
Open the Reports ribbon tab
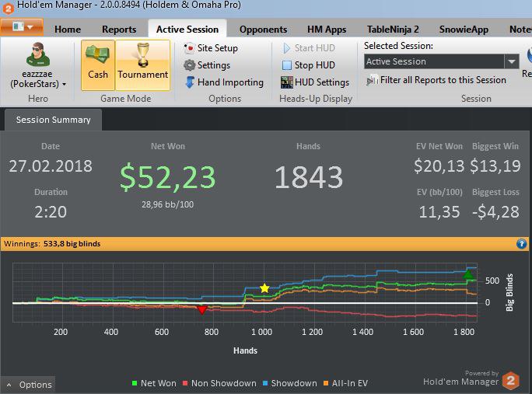119,30
